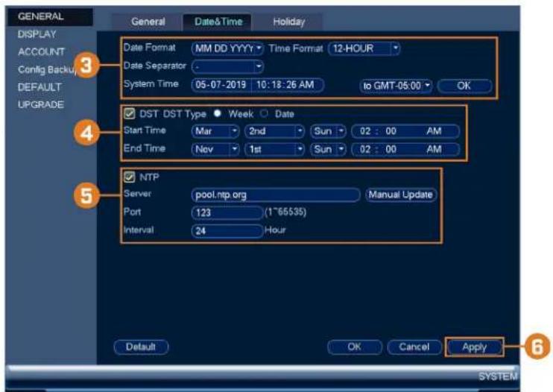
Task: Open the Start Time day dropdown Sun
Action: coord(329,131)
